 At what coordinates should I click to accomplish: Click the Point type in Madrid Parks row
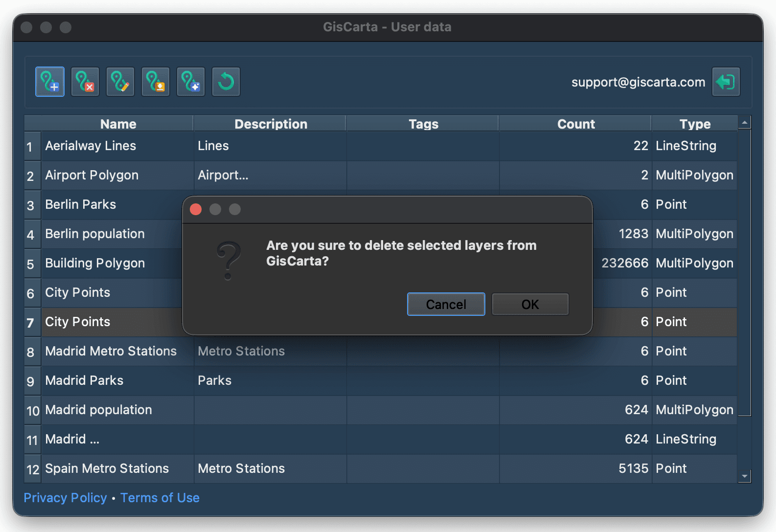coord(671,380)
